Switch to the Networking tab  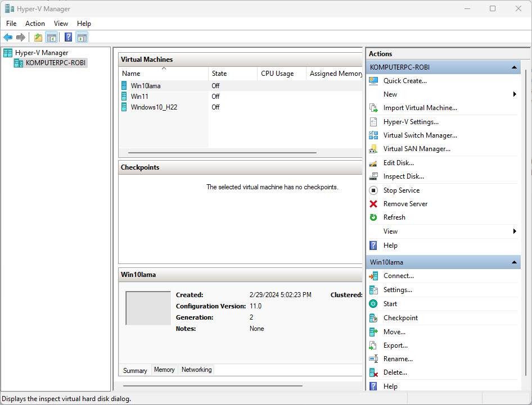196,369
